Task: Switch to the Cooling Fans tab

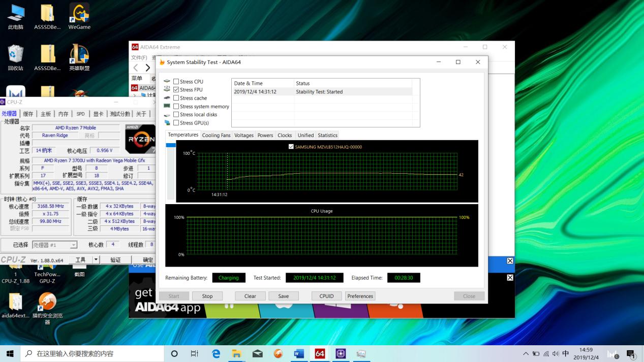Action: [x=216, y=136]
